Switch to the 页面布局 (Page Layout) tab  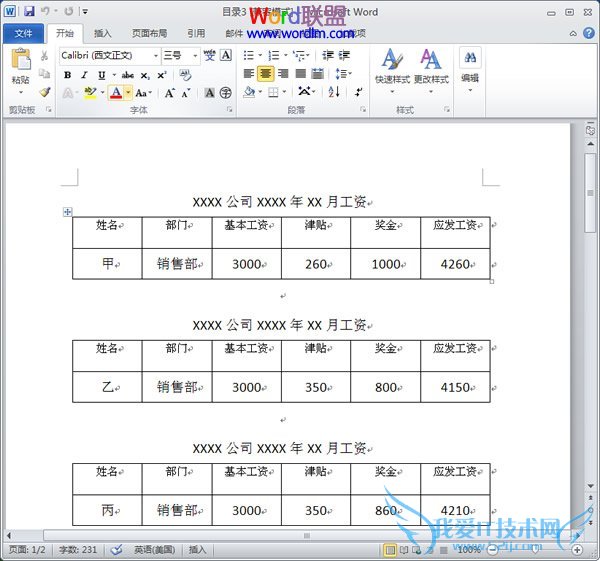[x=149, y=34]
